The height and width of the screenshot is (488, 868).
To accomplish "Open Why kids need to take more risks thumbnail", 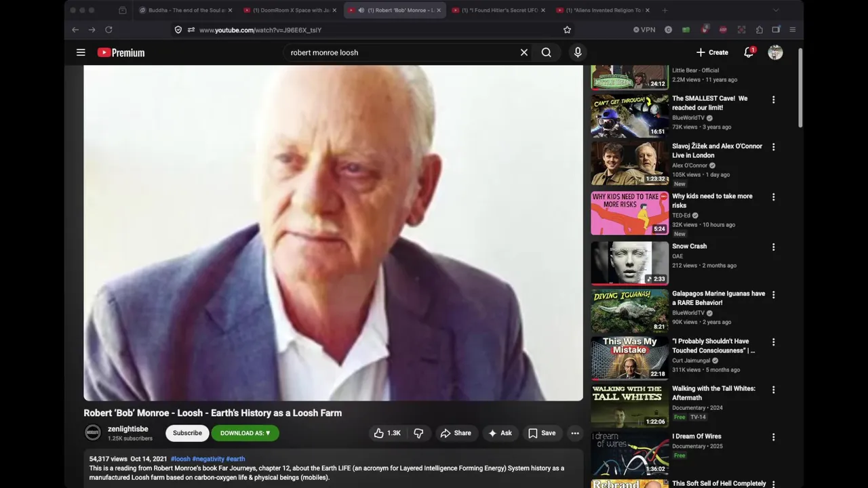I will point(629,213).
